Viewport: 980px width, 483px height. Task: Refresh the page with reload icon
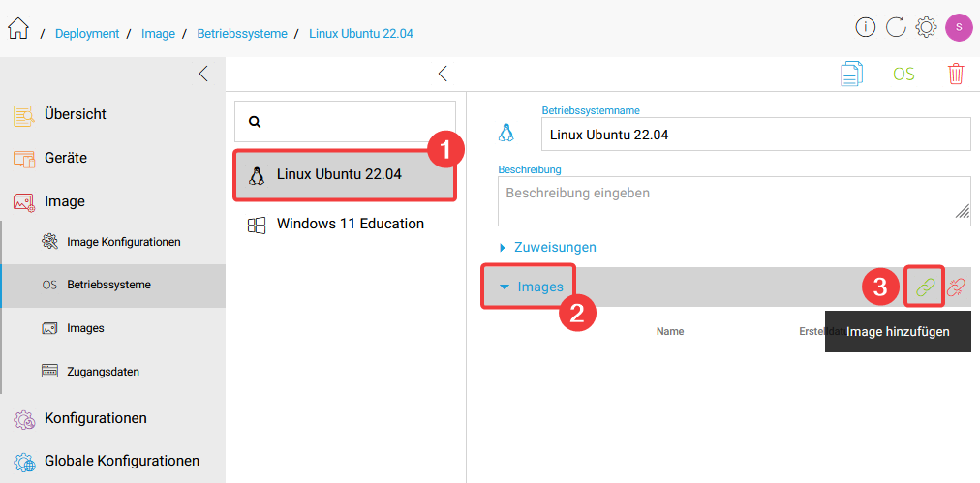pos(895,27)
